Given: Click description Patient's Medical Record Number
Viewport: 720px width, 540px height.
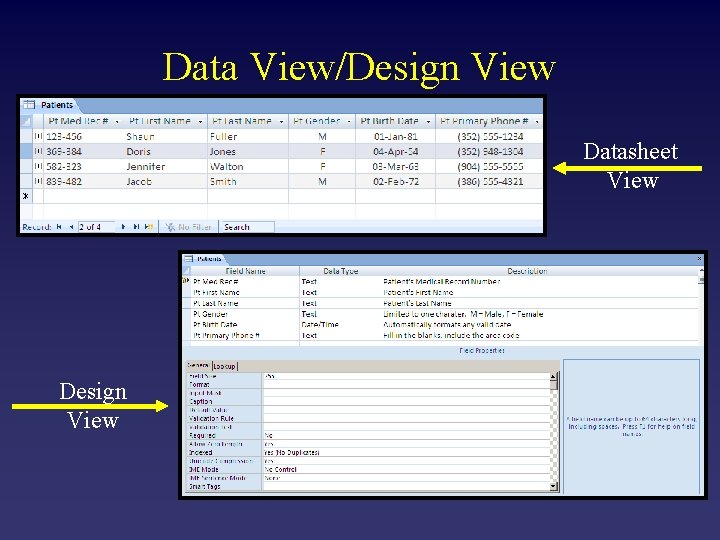Looking at the screenshot, I should click(x=442, y=281).
